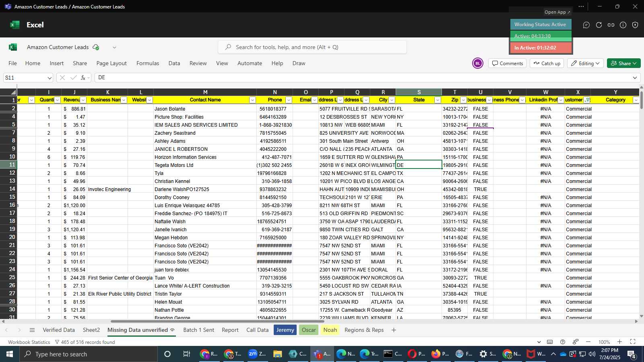
Task: Open the filter dropdown for City column
Action: (x=392, y=100)
